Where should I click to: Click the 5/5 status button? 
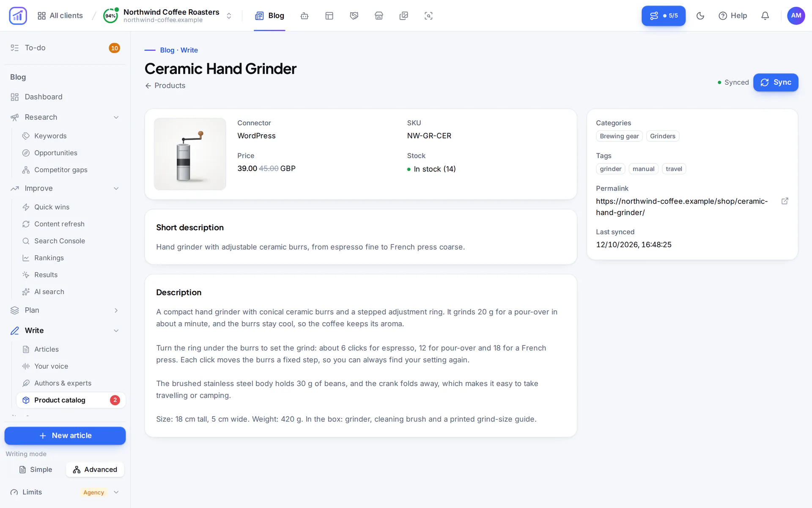tap(663, 16)
